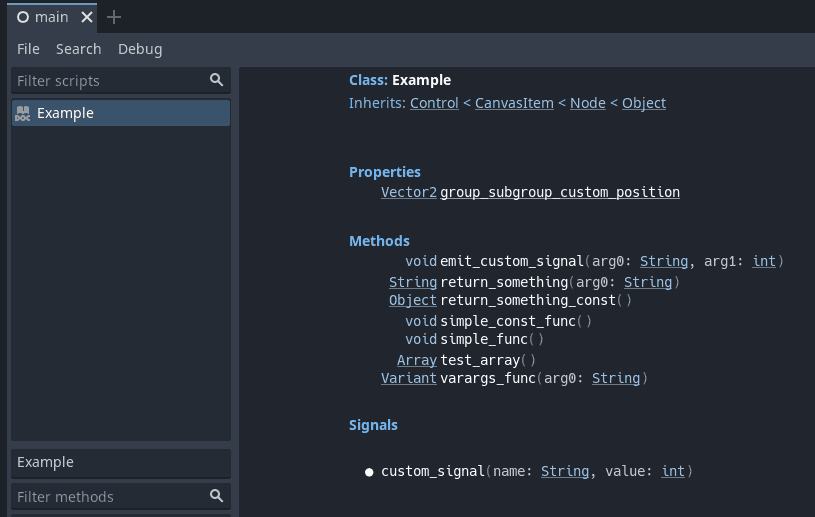Close the main scene tab
Image resolution: width=815 pixels, height=517 pixels.
pyautogui.click(x=87, y=17)
